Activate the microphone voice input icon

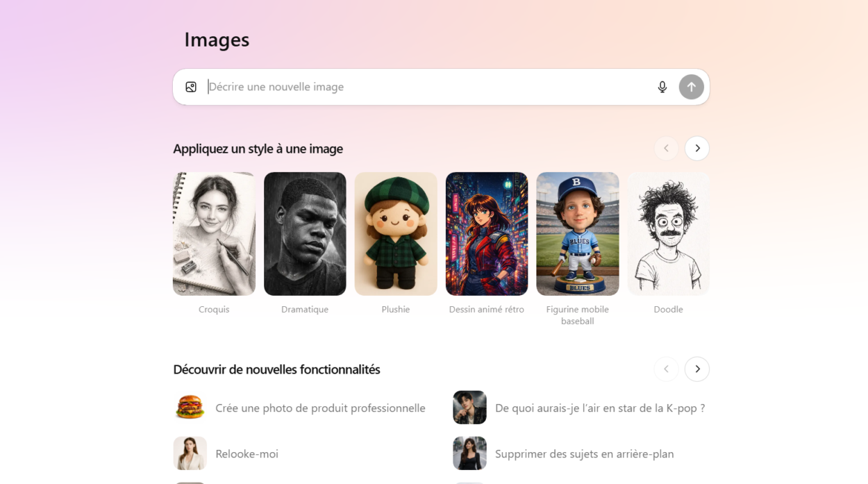click(x=662, y=86)
